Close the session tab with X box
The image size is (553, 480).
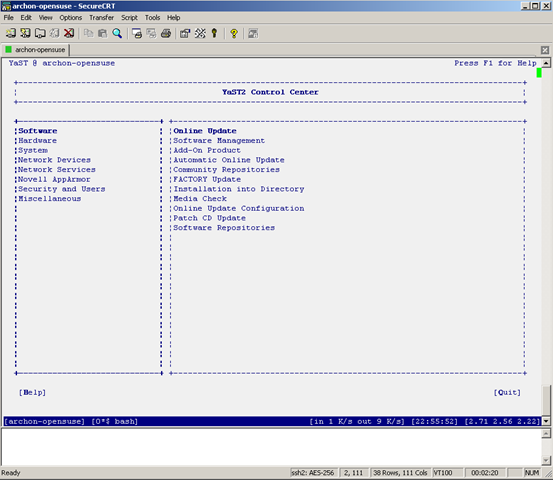point(545,50)
